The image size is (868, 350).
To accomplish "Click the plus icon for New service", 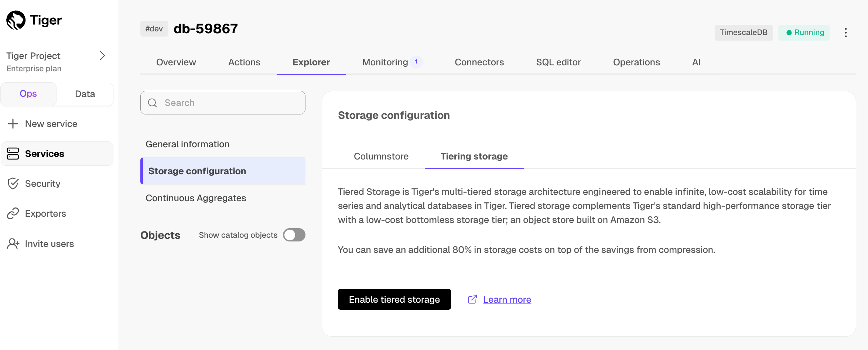I will [13, 124].
